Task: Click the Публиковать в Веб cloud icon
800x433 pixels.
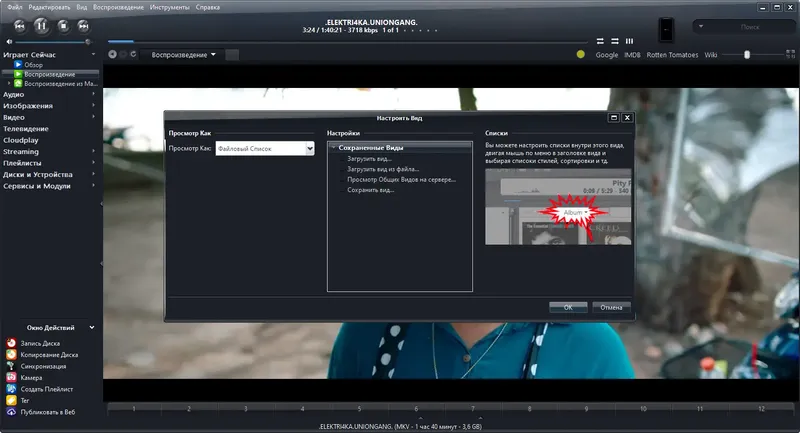Action: tap(11, 412)
